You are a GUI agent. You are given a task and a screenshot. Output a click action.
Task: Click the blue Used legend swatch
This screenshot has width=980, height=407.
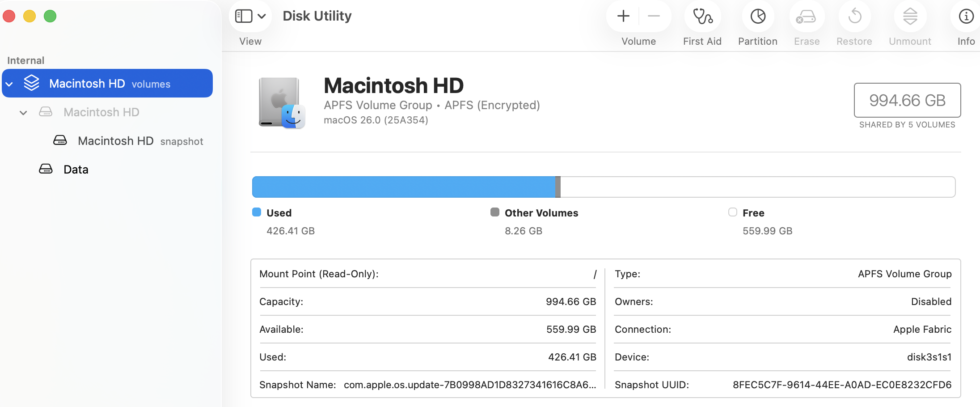[257, 212]
